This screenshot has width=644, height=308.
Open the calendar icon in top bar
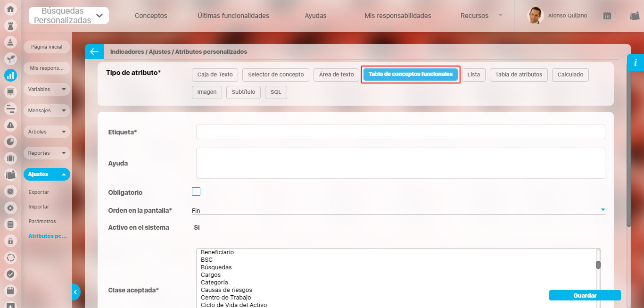point(607,16)
